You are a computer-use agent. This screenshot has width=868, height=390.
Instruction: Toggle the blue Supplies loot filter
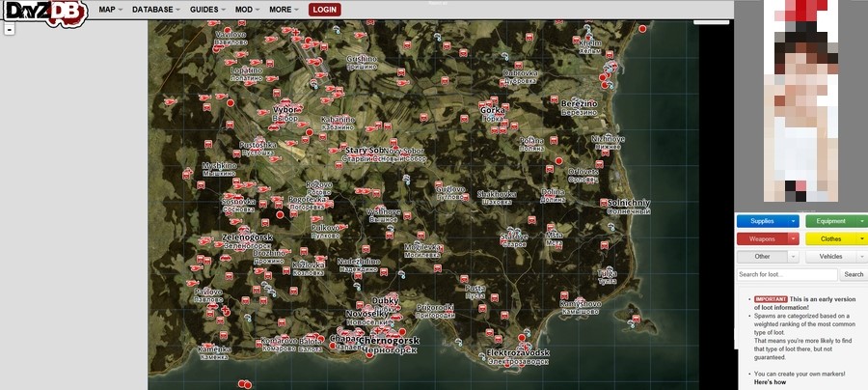(x=761, y=221)
